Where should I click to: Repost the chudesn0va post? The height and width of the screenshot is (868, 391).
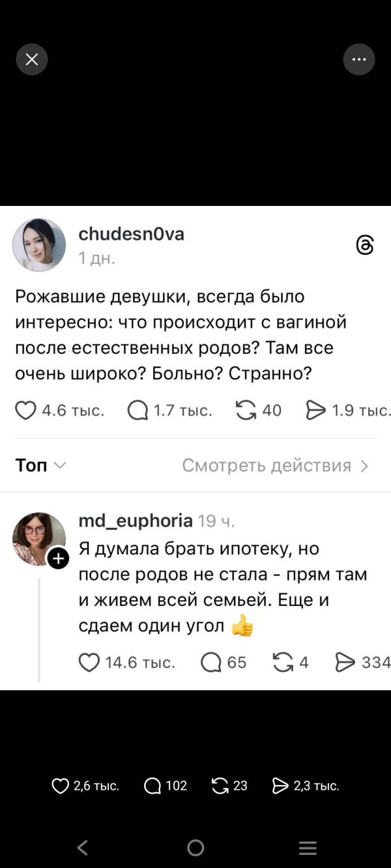tap(246, 411)
